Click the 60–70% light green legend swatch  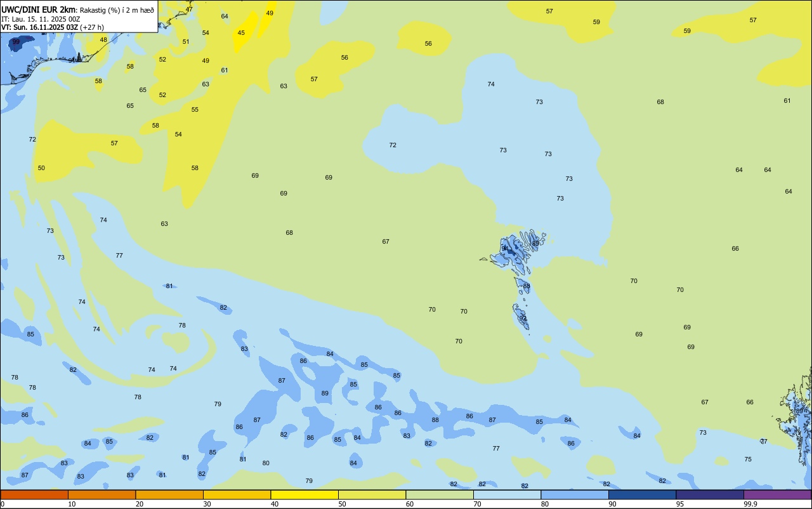(440, 494)
